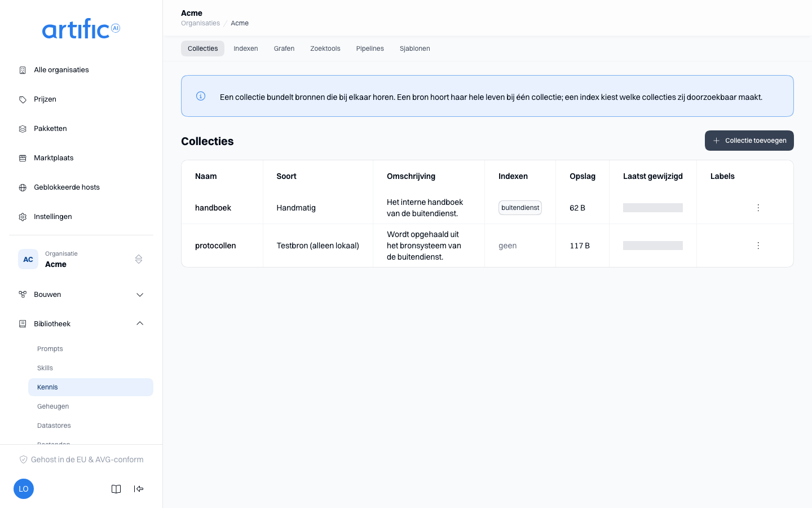812x508 pixels.
Task: Select the Collecties tab
Action: [x=202, y=49]
